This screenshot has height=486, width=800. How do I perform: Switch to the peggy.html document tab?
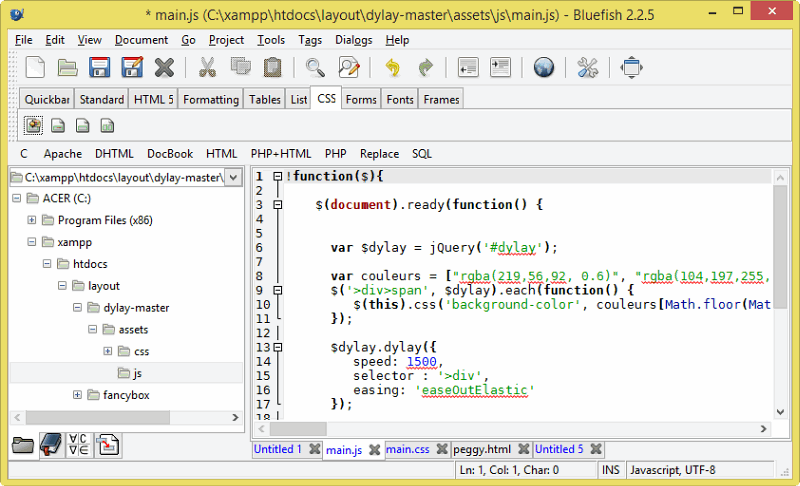point(482,449)
